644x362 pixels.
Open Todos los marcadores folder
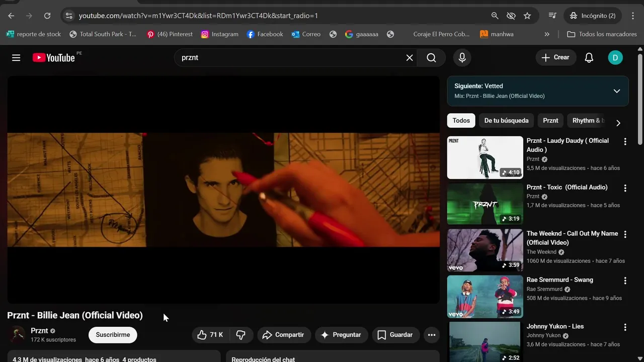tap(602, 34)
